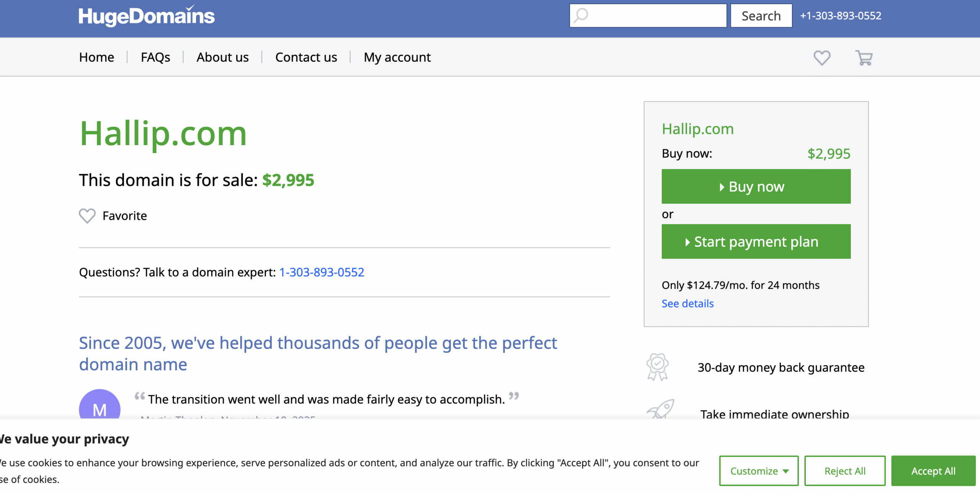Click the magnifier icon in search box

(581, 16)
